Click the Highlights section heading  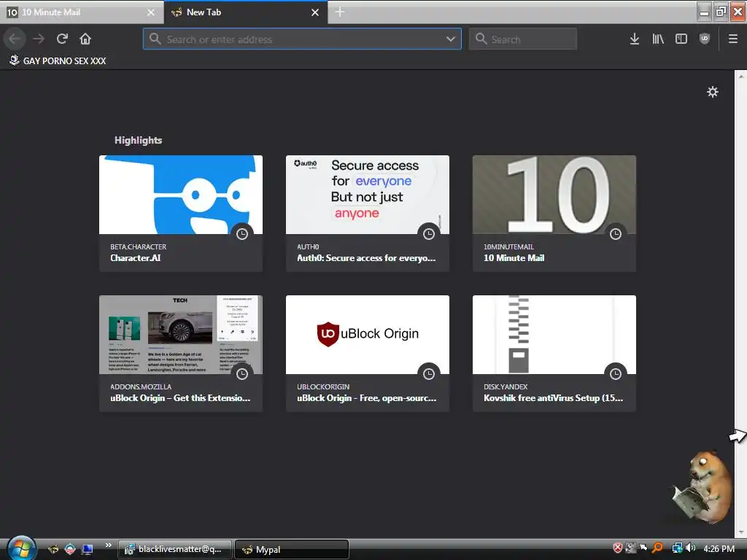(138, 140)
